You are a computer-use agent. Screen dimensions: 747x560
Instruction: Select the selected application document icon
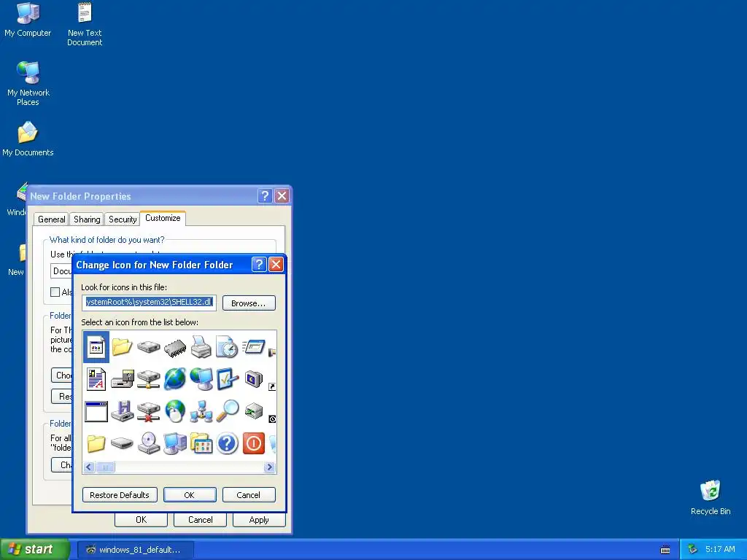96,346
